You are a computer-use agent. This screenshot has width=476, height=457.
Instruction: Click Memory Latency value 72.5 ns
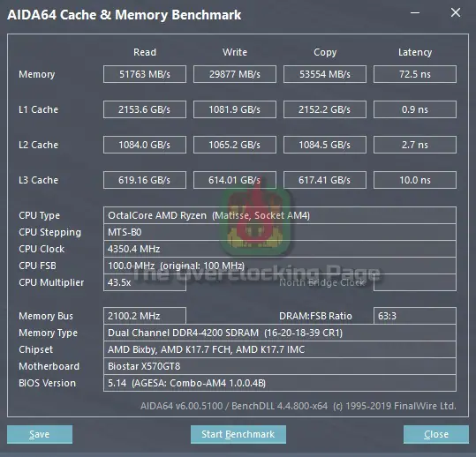coord(415,74)
